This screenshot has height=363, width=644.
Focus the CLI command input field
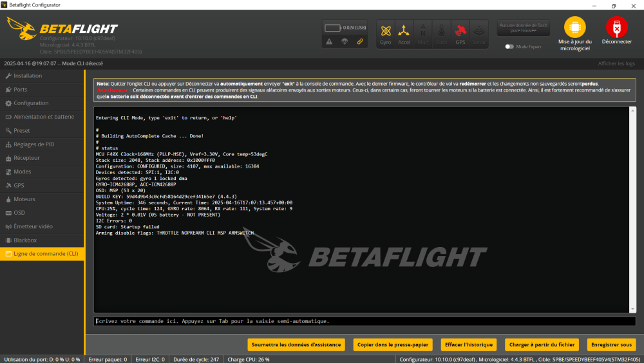tap(364, 321)
